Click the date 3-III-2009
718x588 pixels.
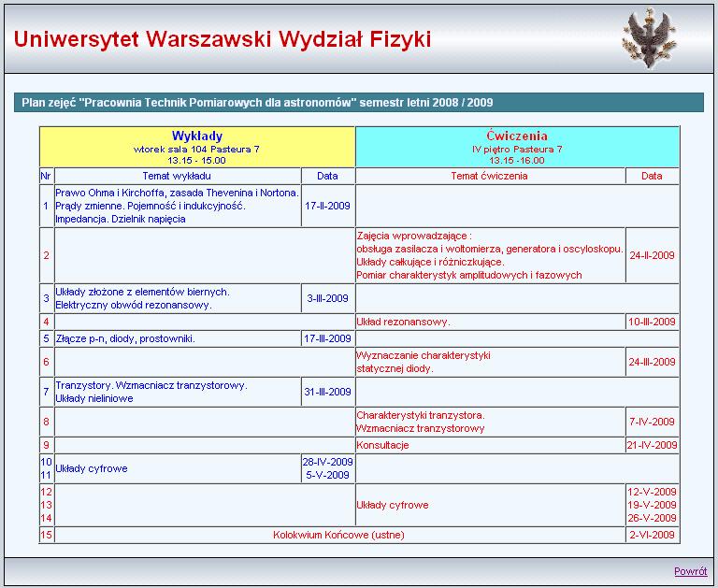(x=327, y=298)
